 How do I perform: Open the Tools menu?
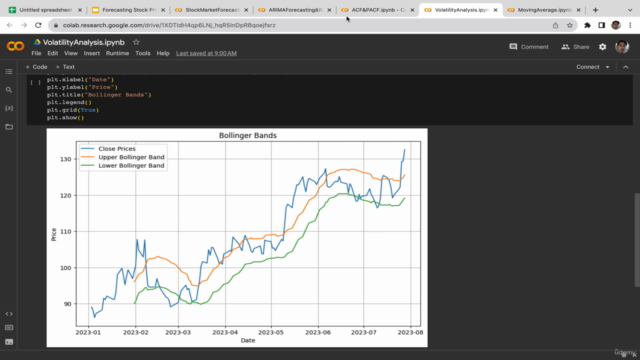(143, 53)
